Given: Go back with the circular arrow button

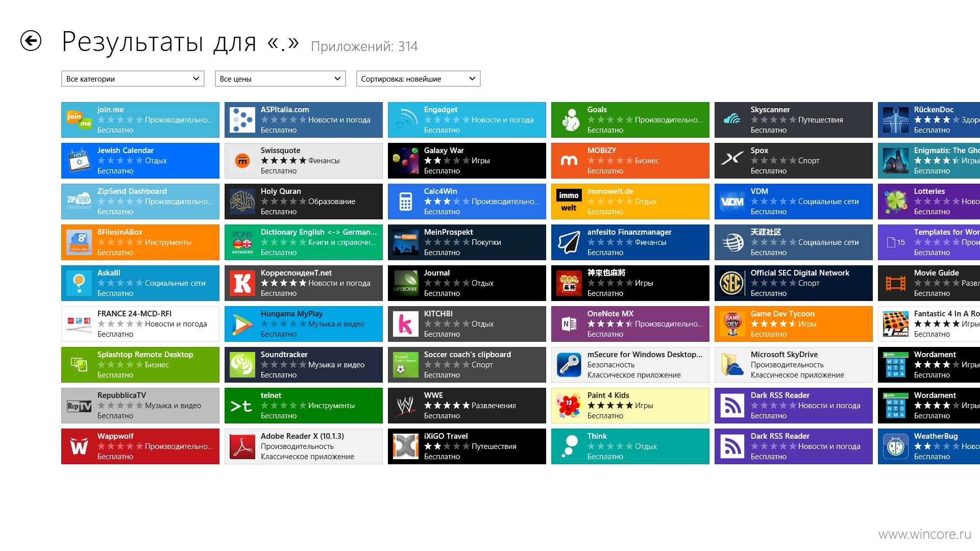Looking at the screenshot, I should [x=31, y=41].
